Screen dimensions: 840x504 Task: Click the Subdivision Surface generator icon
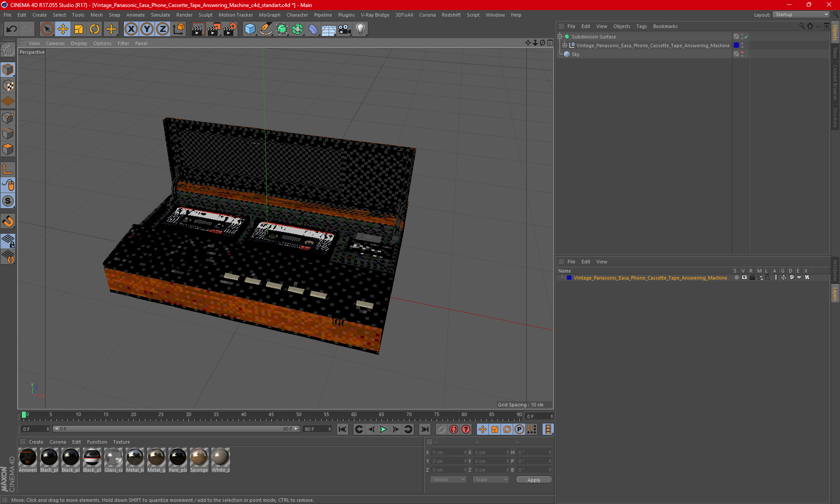[282, 29]
